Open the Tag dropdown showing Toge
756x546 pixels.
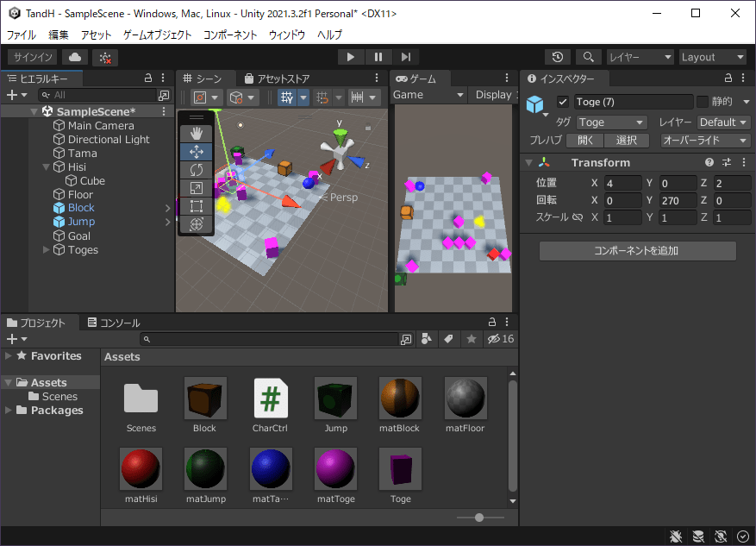[x=611, y=122]
